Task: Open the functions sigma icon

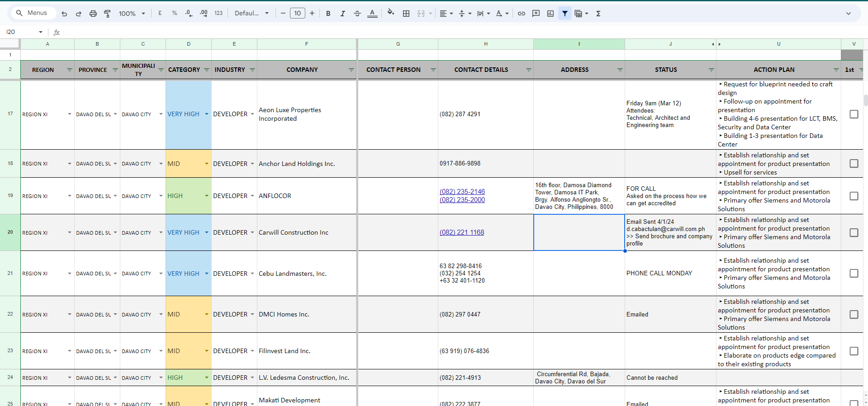Action: (x=598, y=14)
